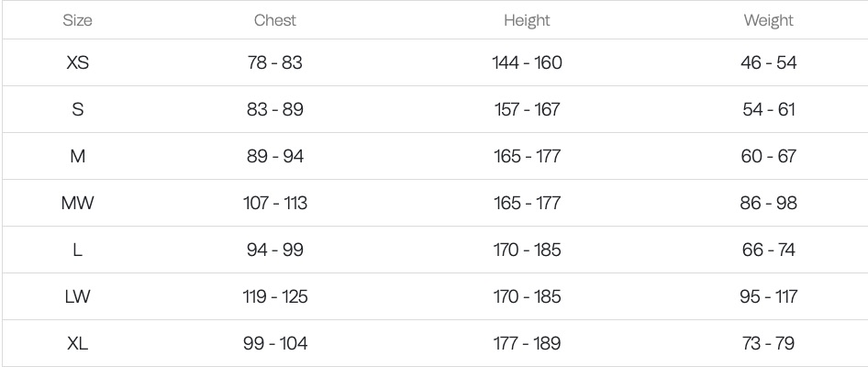Click the Chest column header
Viewport: 868px width, 367px height.
(x=274, y=20)
